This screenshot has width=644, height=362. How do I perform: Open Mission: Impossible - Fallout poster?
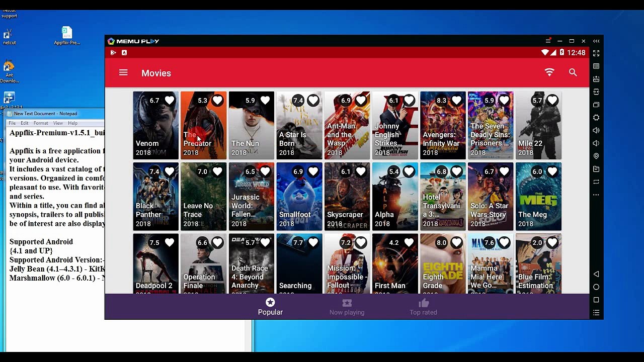pyautogui.click(x=347, y=264)
